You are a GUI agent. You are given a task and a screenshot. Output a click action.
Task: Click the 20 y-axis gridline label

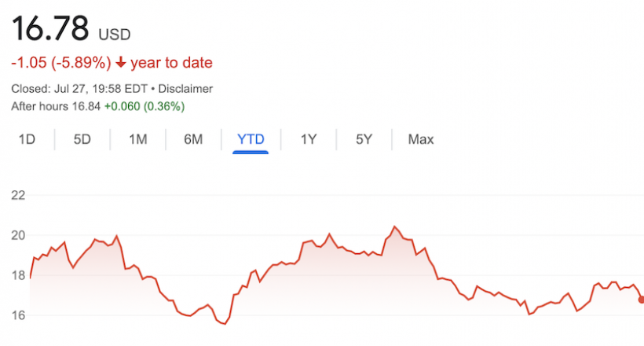18,235
